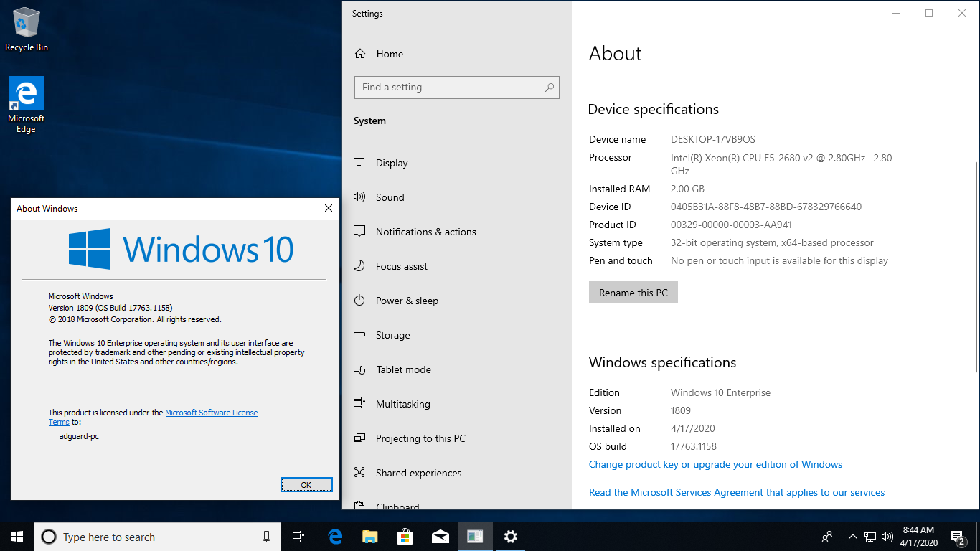Click the Shared experiences icon
This screenshot has height=551, width=980.
tap(360, 473)
